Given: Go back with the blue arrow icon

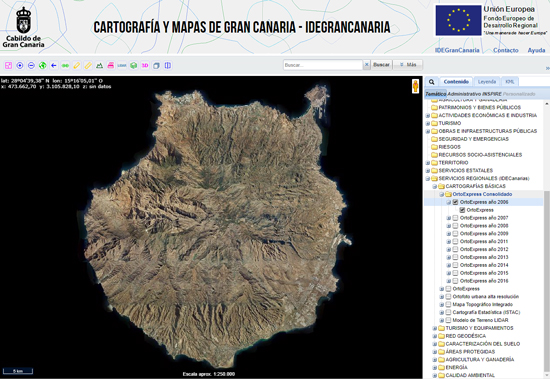Looking at the screenshot, I should coord(54,65).
